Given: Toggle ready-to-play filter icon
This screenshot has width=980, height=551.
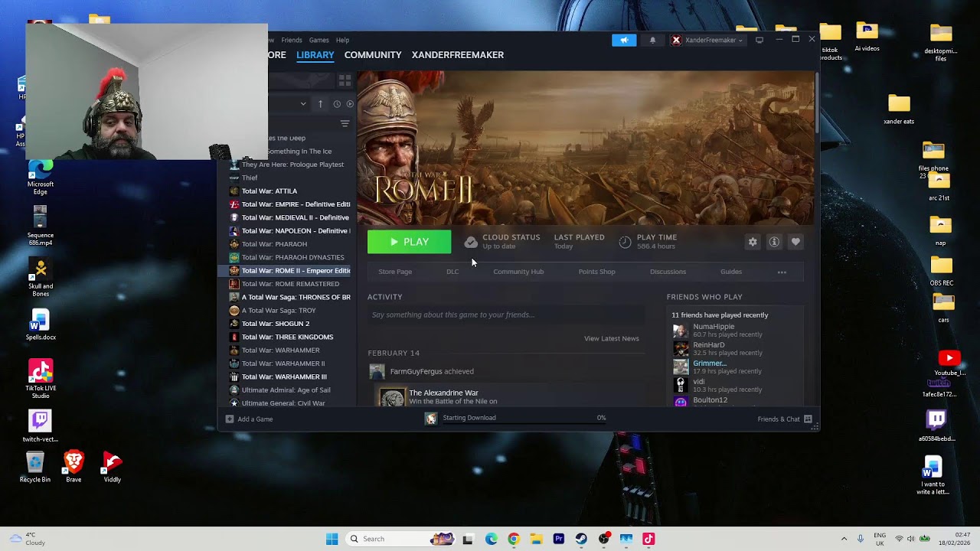Looking at the screenshot, I should click(350, 104).
